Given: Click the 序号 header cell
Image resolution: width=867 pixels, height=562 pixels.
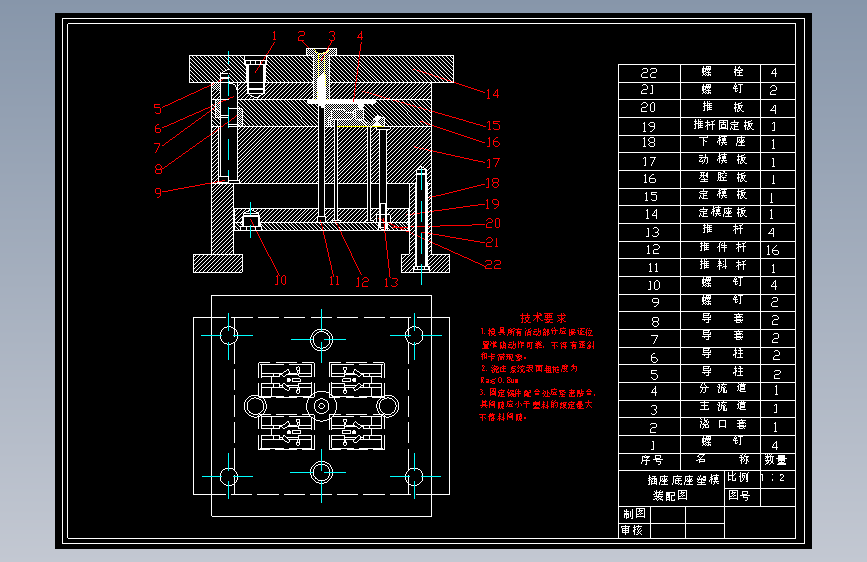Looking at the screenshot, I should (x=651, y=460).
